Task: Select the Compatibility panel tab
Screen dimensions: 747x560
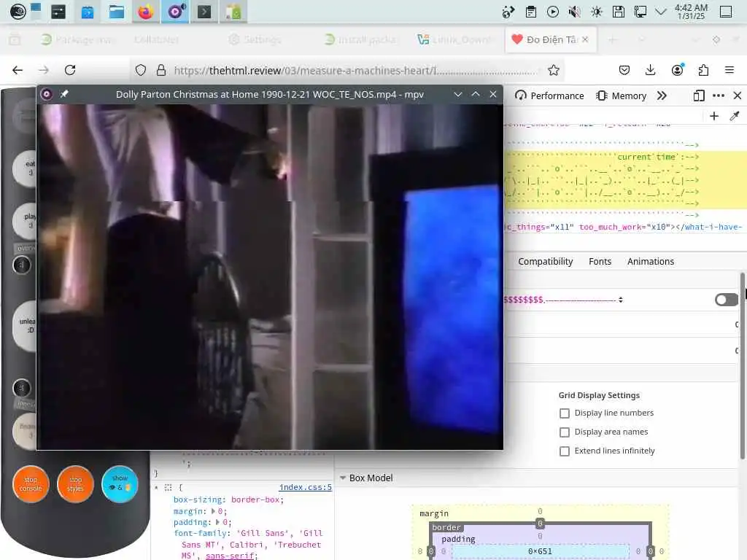Action: coord(546,262)
